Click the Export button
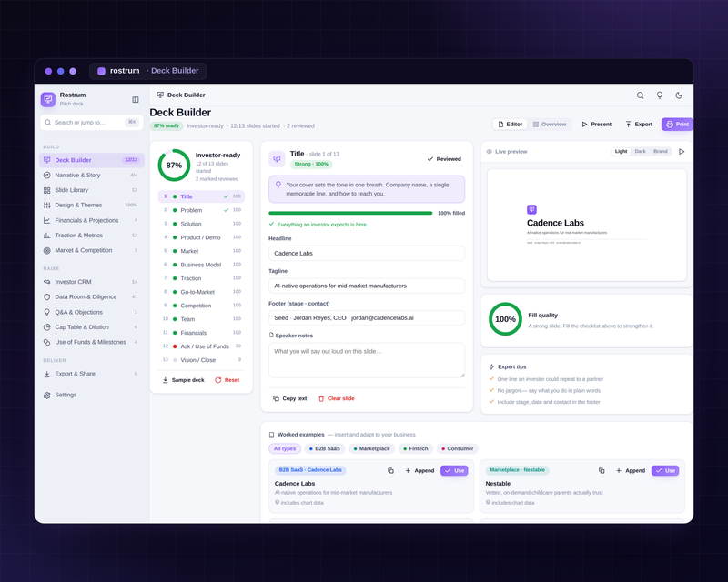 point(639,124)
